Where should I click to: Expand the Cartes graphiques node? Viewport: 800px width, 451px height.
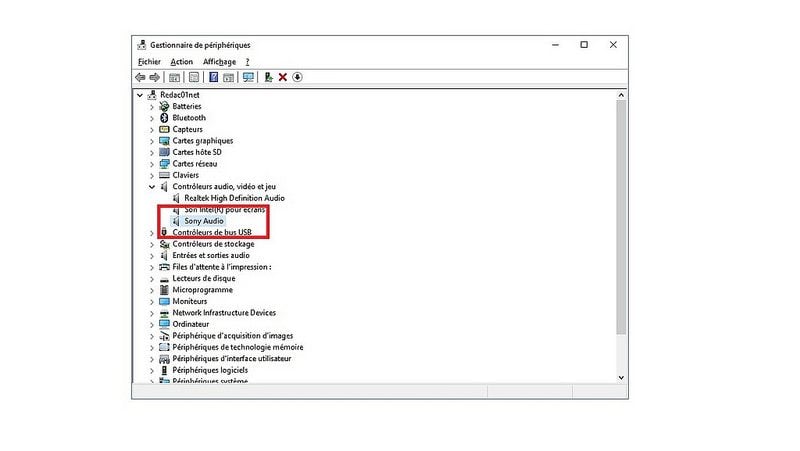pyautogui.click(x=152, y=141)
